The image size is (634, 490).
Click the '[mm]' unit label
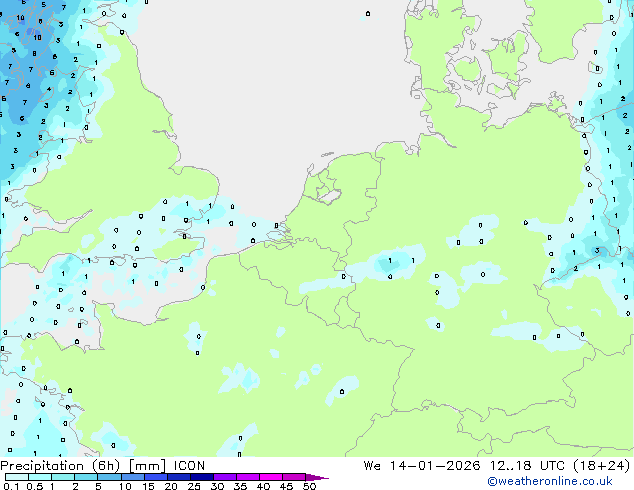pos(147,466)
